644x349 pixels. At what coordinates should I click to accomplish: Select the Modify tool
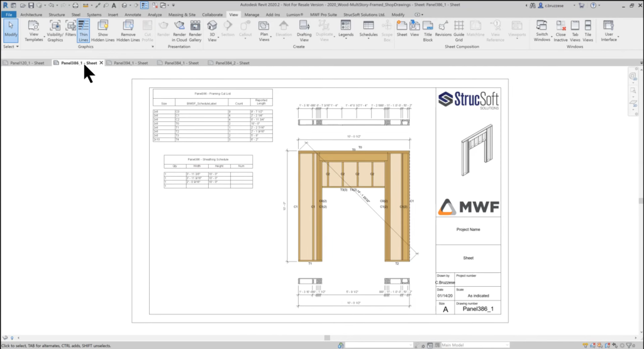pyautogui.click(x=11, y=30)
